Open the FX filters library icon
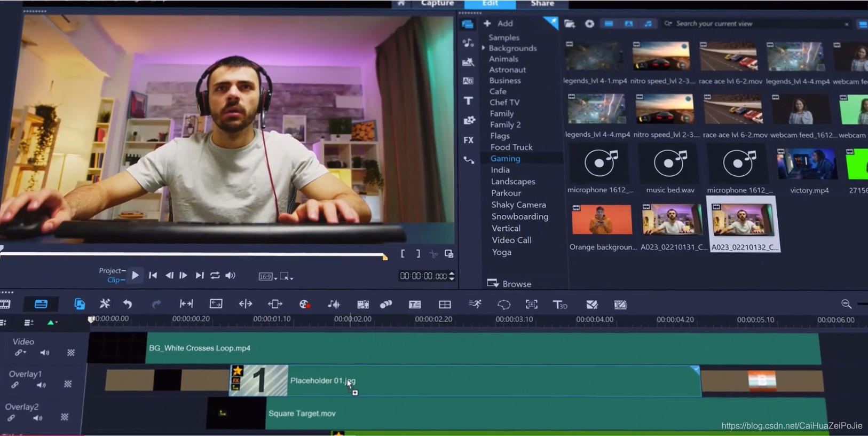This screenshot has height=436, width=868. click(x=468, y=140)
